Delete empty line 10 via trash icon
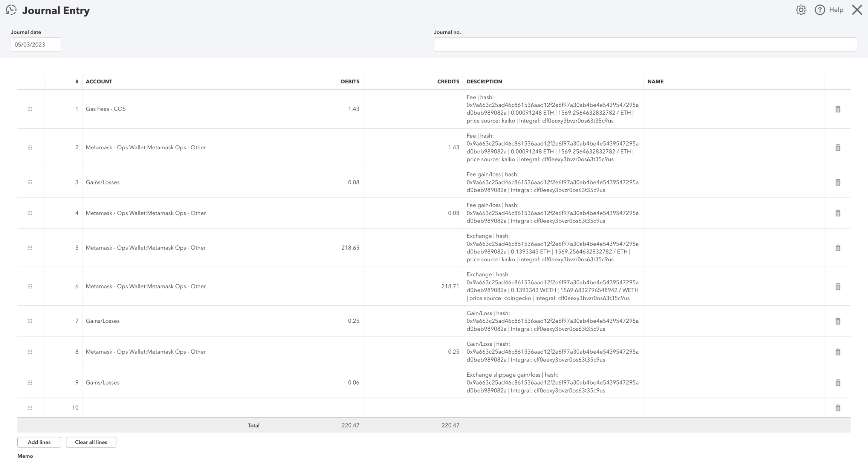 837,408
